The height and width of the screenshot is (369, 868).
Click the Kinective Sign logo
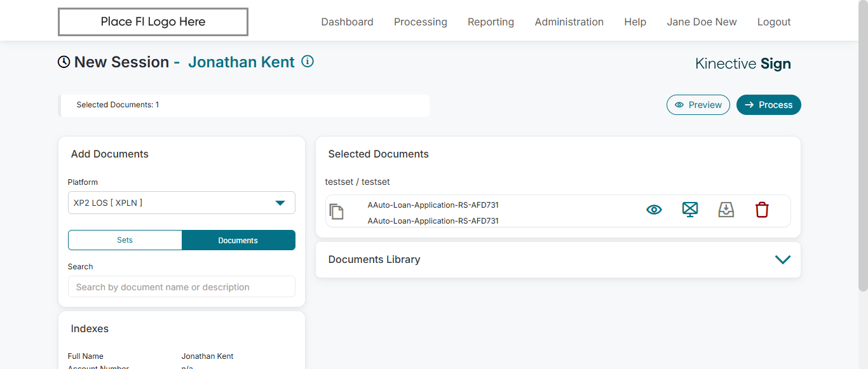pos(743,64)
